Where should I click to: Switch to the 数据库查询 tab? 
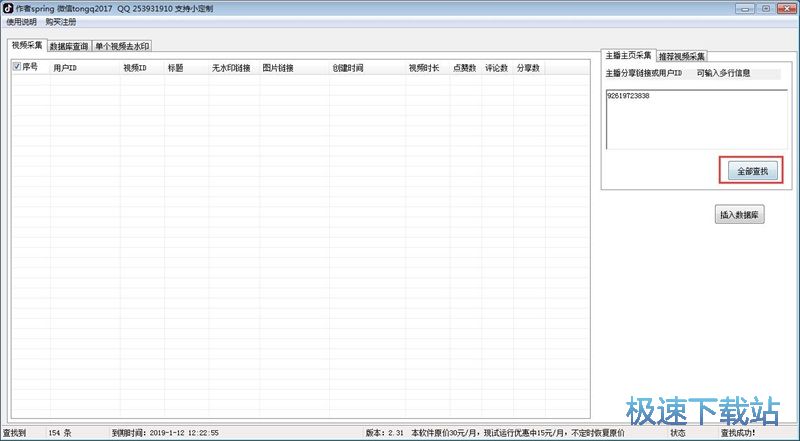[x=69, y=46]
